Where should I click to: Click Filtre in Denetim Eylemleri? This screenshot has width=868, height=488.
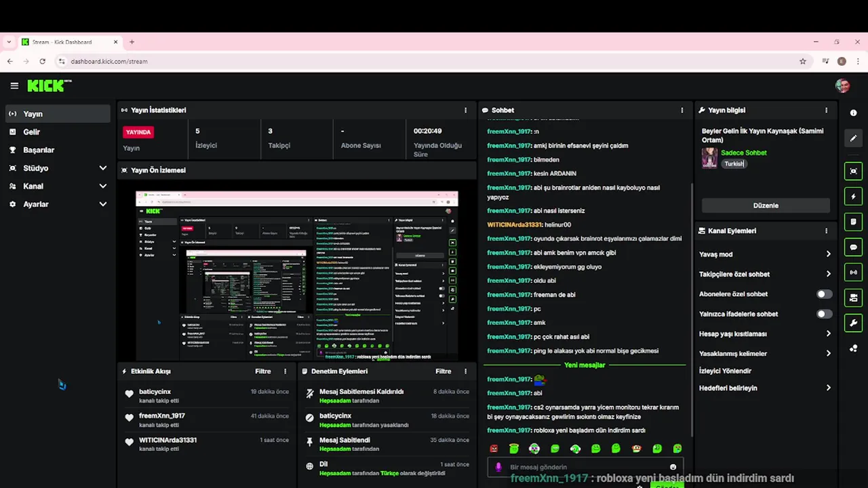click(x=443, y=371)
